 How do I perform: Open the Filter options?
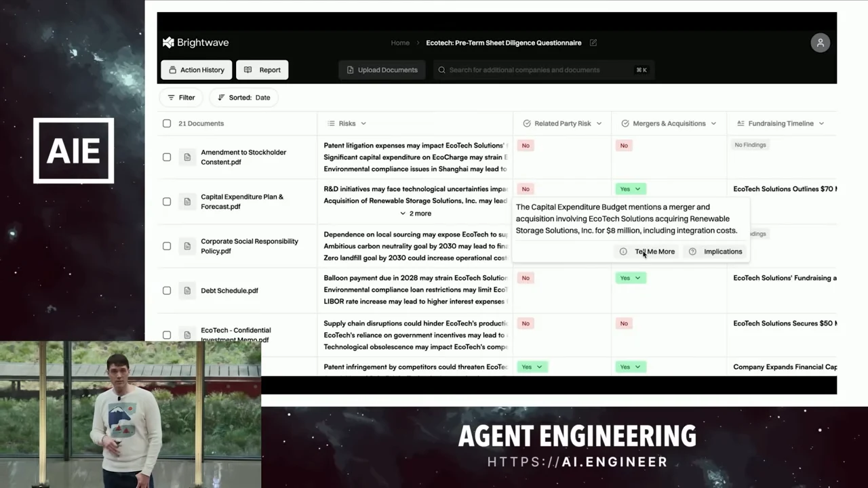[x=182, y=98]
